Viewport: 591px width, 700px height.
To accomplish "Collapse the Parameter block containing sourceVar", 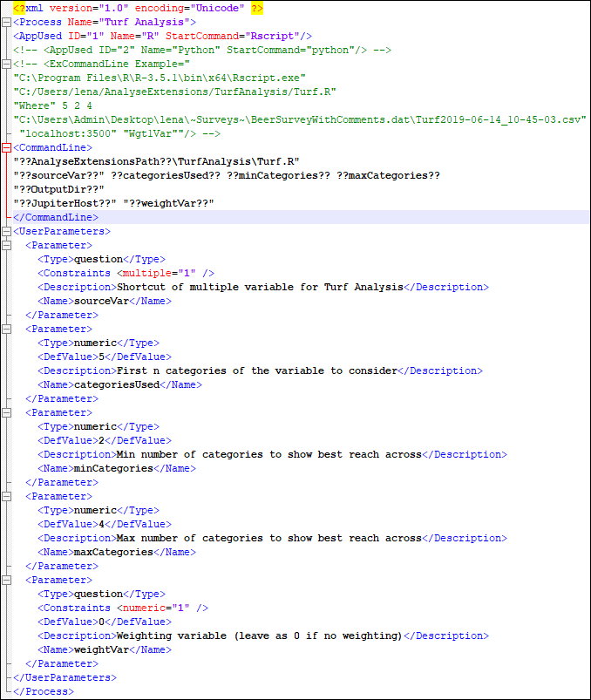I will coord(6,245).
